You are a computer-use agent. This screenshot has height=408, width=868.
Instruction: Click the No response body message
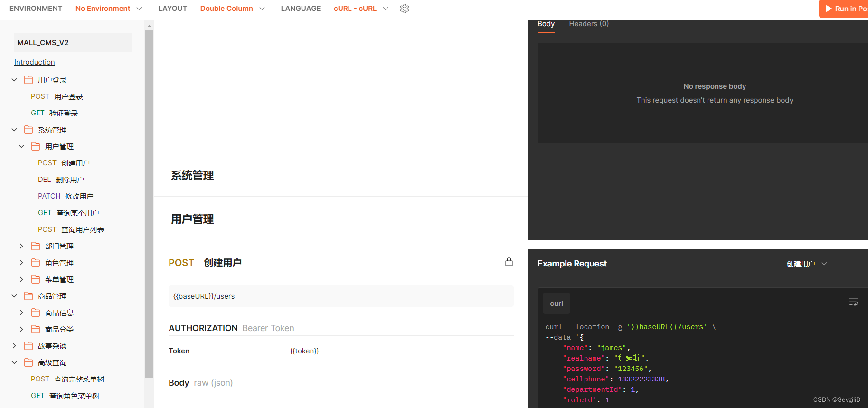tap(715, 86)
